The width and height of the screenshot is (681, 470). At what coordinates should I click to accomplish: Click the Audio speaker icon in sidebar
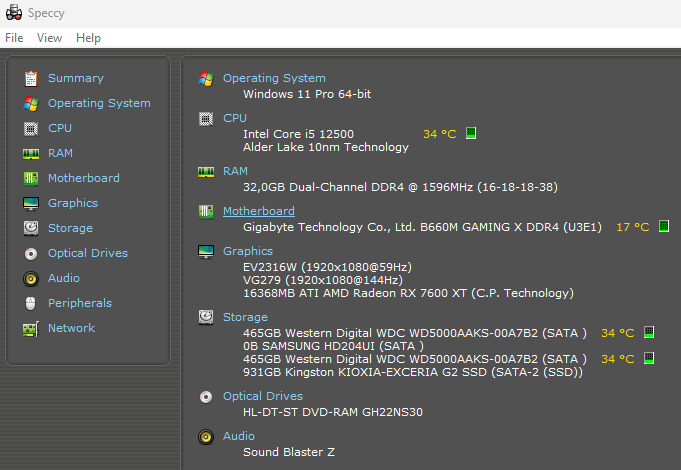point(31,279)
